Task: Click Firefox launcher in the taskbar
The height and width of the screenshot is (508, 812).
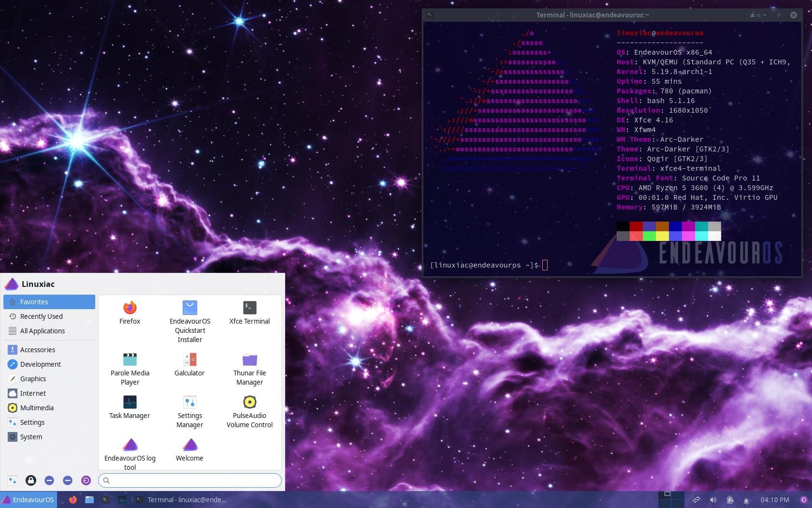Action: coord(73,500)
